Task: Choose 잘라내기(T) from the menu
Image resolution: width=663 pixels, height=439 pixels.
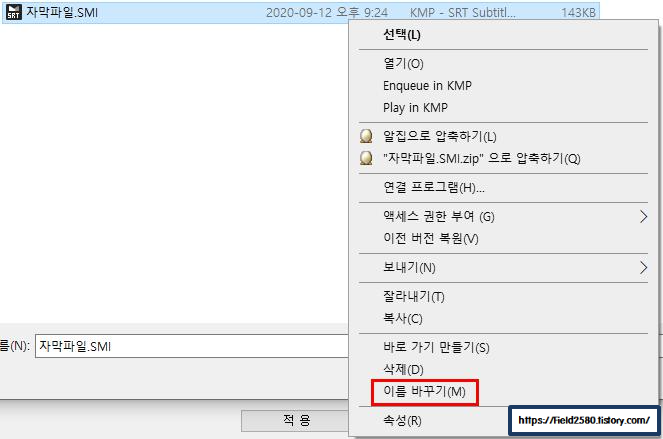Action: point(414,296)
